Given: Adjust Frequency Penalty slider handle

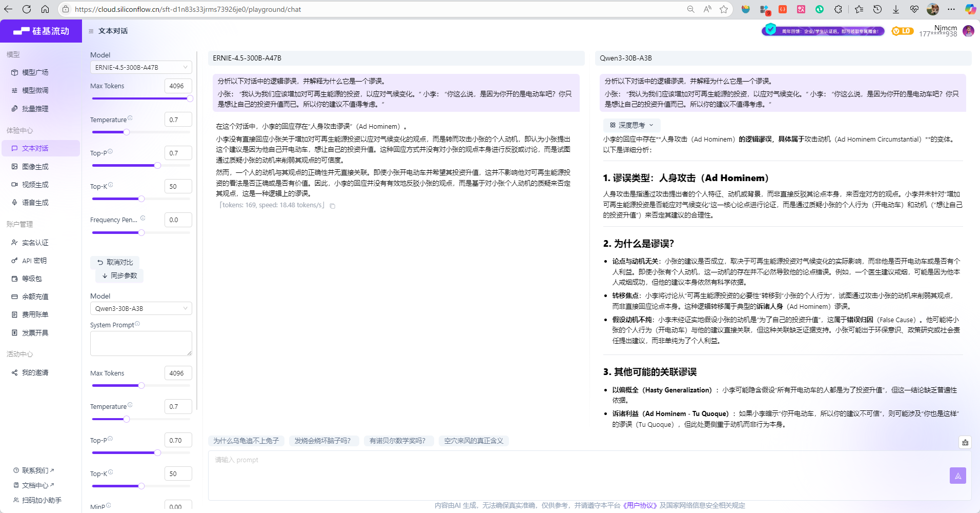Looking at the screenshot, I should (x=141, y=232).
